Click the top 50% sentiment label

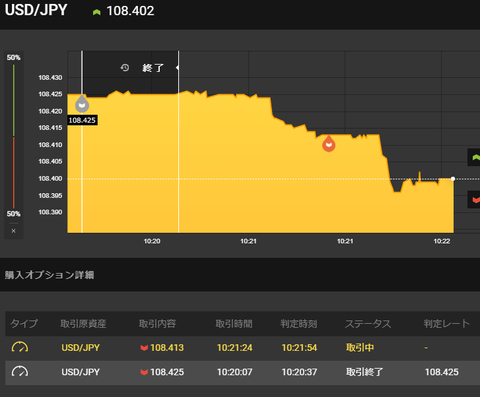pos(14,57)
